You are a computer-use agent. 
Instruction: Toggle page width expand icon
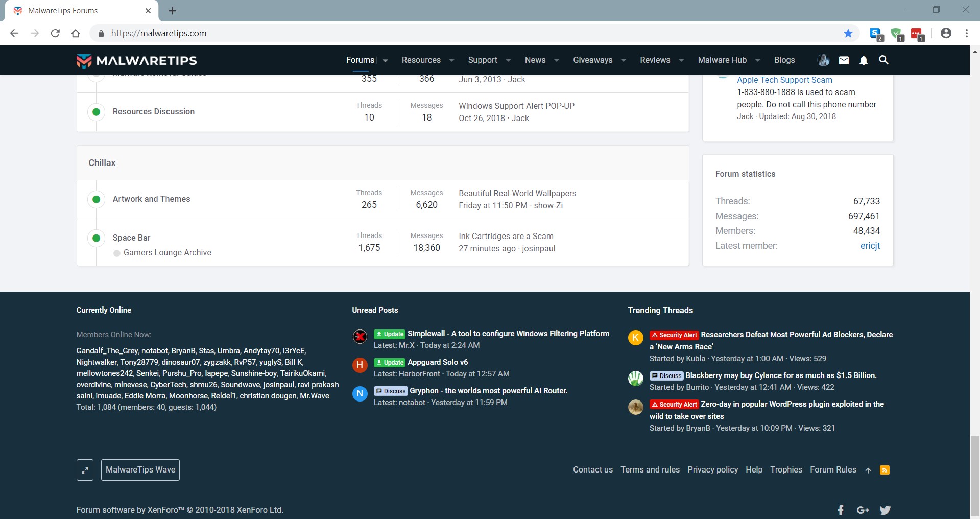[85, 470]
